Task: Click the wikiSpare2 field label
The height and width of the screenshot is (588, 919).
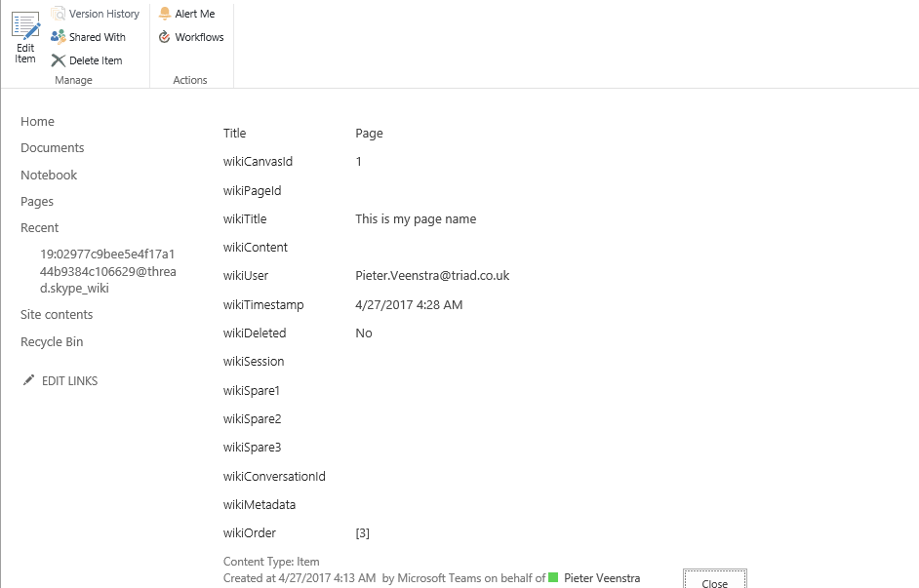Action: 252,418
